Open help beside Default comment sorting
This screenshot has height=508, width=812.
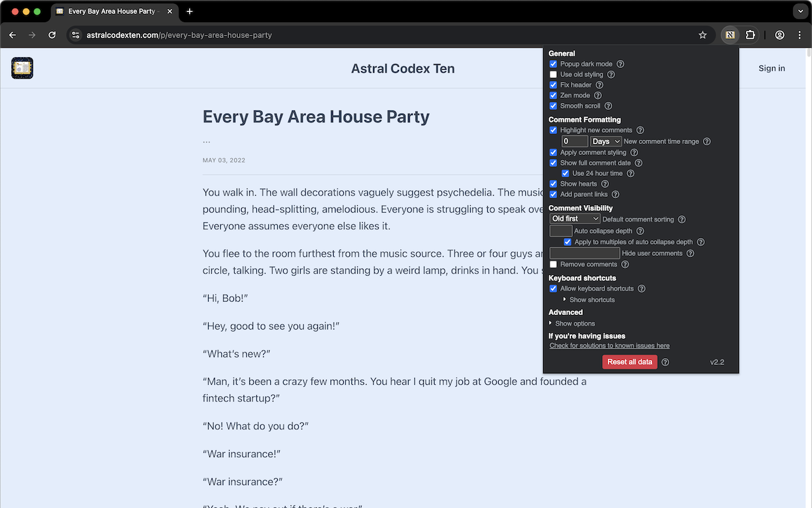click(x=681, y=219)
